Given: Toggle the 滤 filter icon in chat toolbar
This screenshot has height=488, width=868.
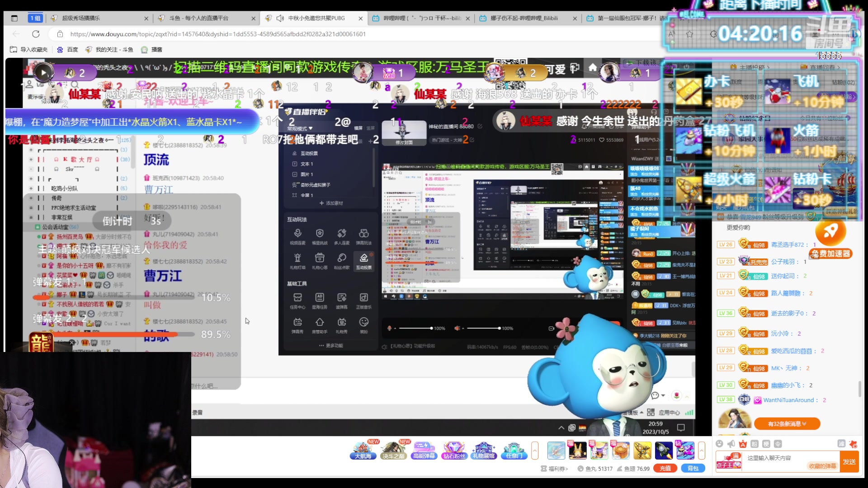Looking at the screenshot, I should click(x=841, y=444).
